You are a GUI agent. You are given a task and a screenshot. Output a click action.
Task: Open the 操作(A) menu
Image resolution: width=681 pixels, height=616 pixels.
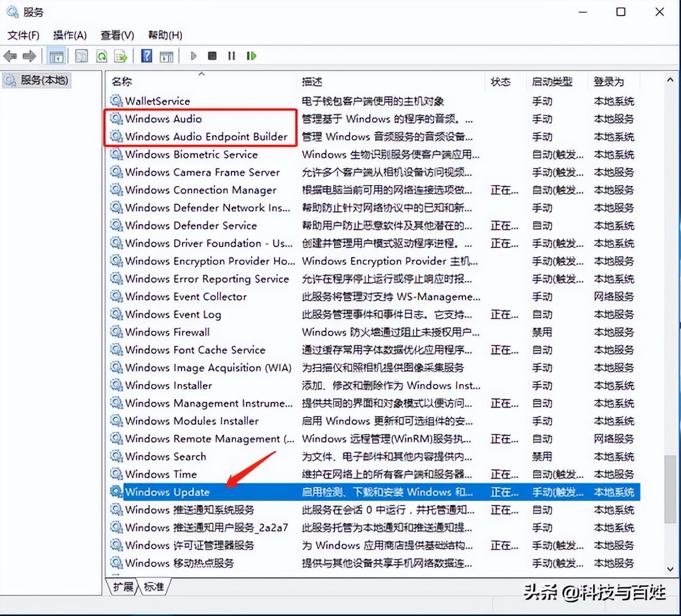(70, 35)
